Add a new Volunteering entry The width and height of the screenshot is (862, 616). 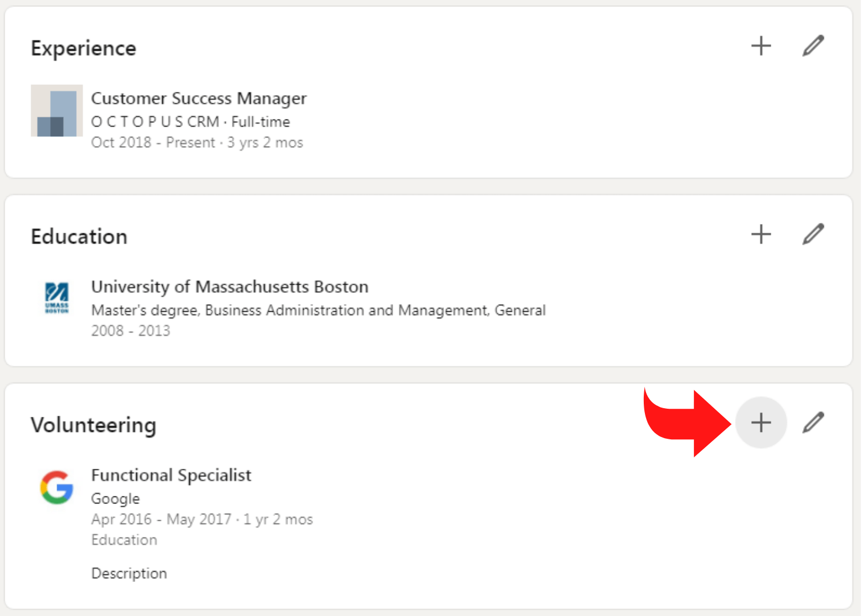(x=761, y=423)
